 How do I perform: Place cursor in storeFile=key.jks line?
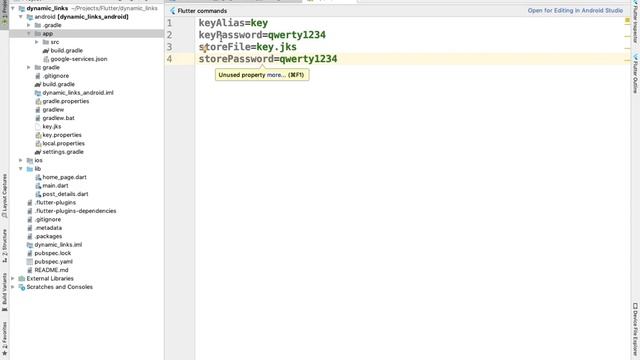click(x=248, y=47)
